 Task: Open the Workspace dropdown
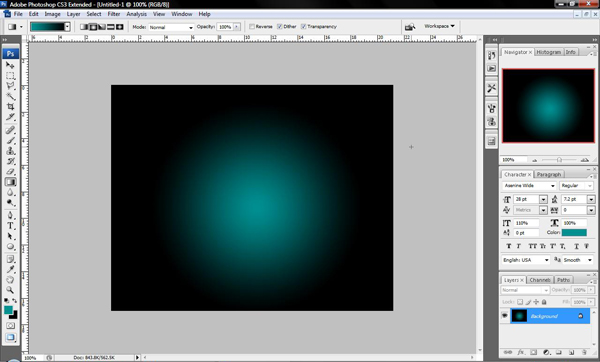tap(439, 26)
